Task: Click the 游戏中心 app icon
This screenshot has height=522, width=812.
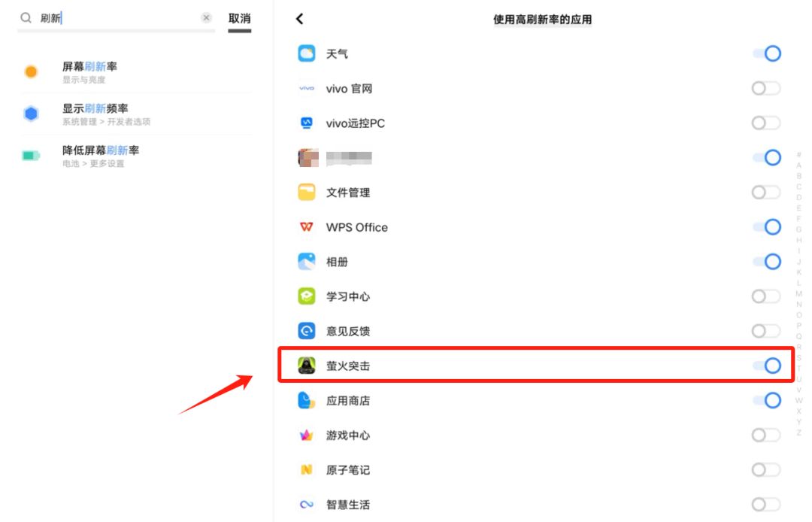Action: (307, 435)
